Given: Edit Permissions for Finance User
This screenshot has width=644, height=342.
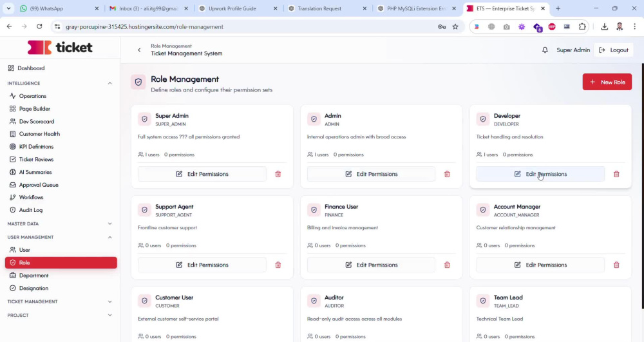Looking at the screenshot, I should pos(372,265).
